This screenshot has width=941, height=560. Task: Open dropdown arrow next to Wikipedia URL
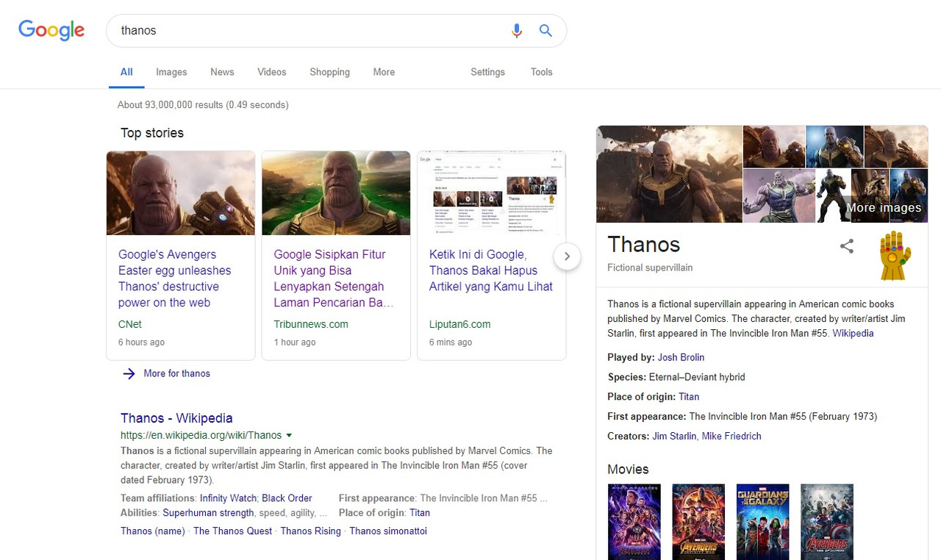289,435
